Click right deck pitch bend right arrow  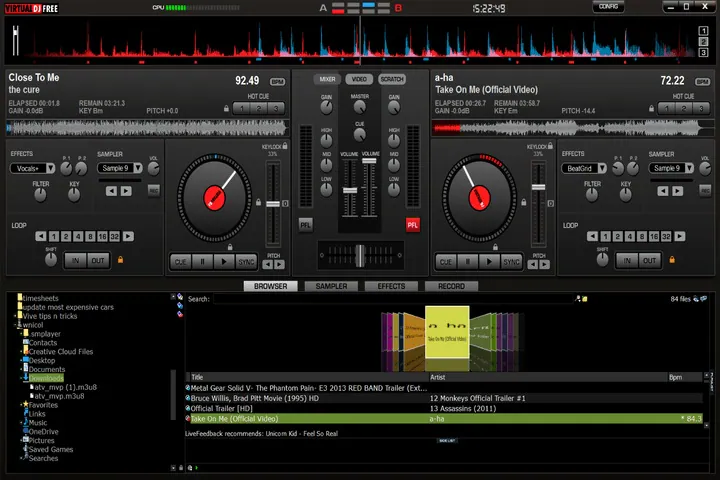coord(545,265)
